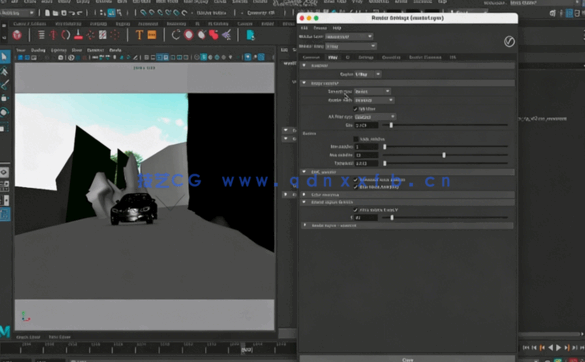Viewport: 585px width, 362px height.
Task: Click the red blob-shaped shelf icon
Action: click(214, 35)
